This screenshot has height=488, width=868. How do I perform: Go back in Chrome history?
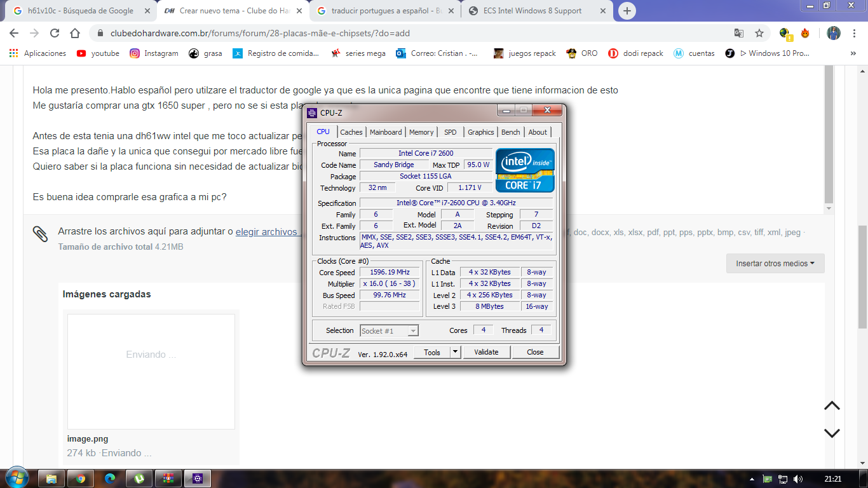coord(14,33)
